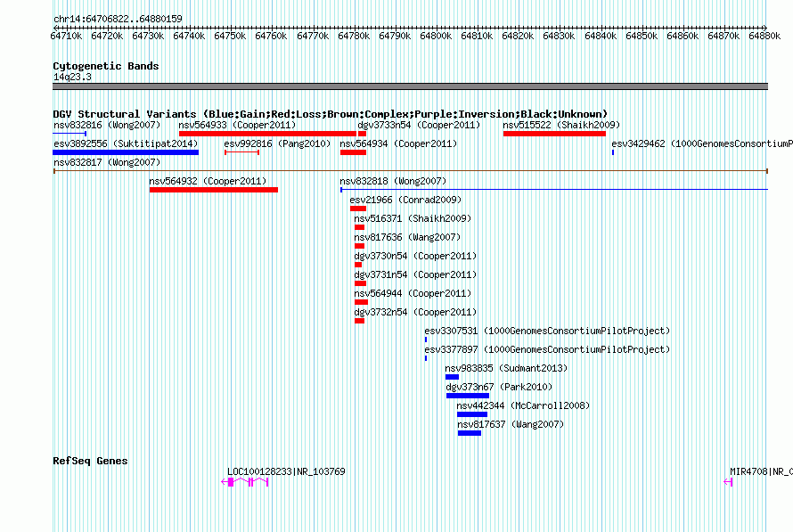Open the nsv564934 (Cooper2011) variant label
The height and width of the screenshot is (532, 793).
pyautogui.click(x=398, y=143)
